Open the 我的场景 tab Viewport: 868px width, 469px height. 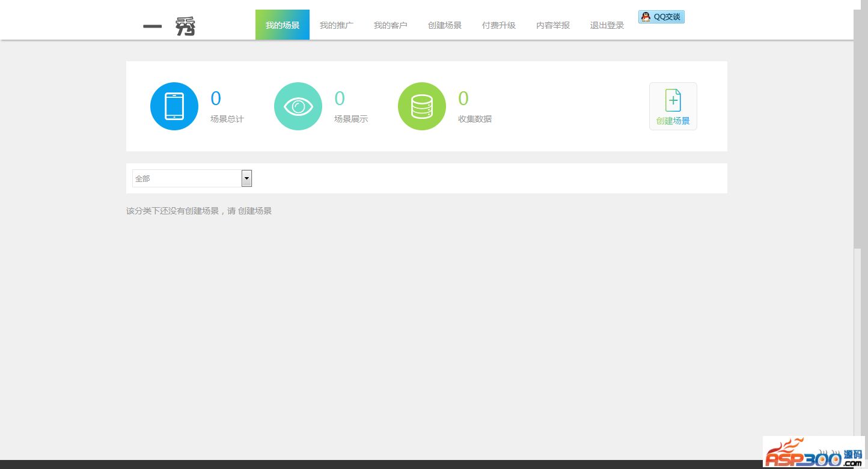[x=283, y=25]
